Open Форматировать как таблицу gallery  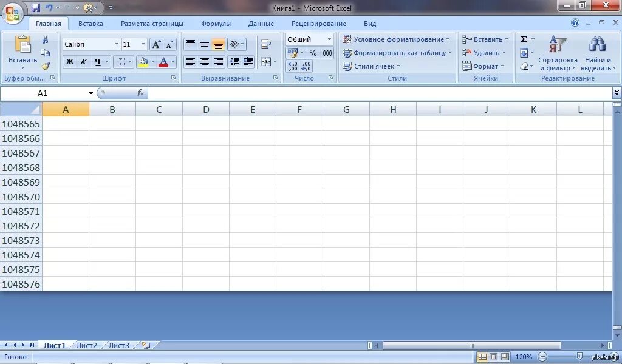[397, 53]
